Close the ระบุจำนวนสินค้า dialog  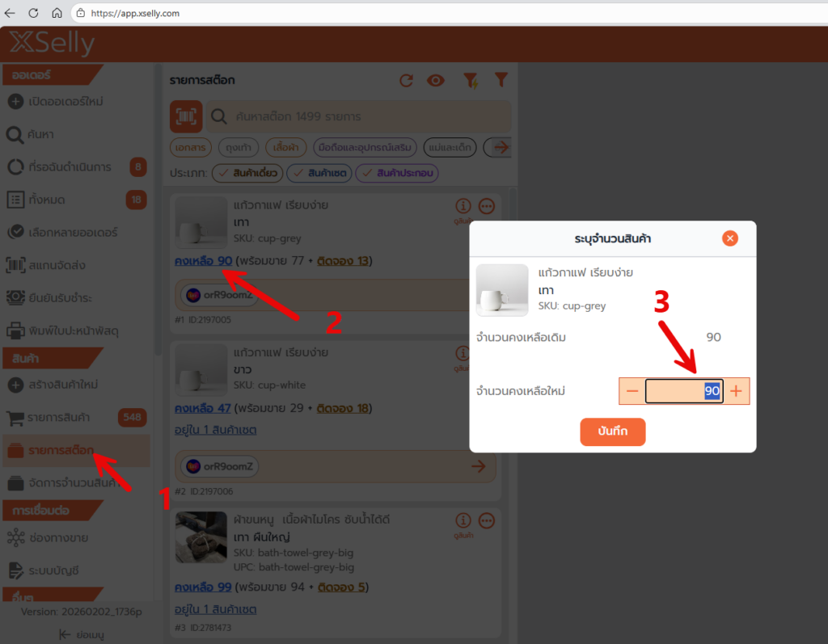click(x=730, y=238)
